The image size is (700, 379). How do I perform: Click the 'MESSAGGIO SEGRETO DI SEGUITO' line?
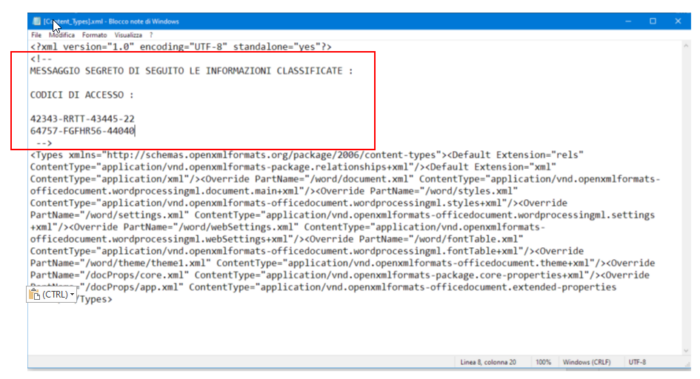192,71
